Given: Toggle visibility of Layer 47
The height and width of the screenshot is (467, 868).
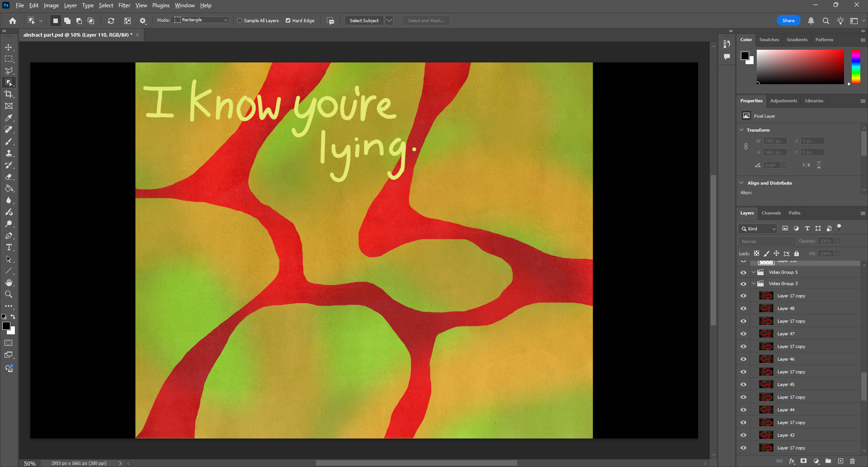Looking at the screenshot, I should [743, 334].
